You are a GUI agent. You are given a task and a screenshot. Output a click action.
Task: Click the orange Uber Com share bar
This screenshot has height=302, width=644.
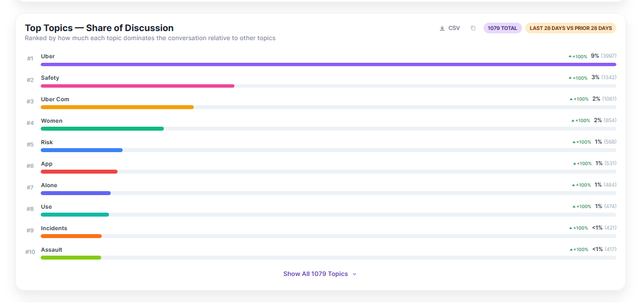tap(117, 107)
